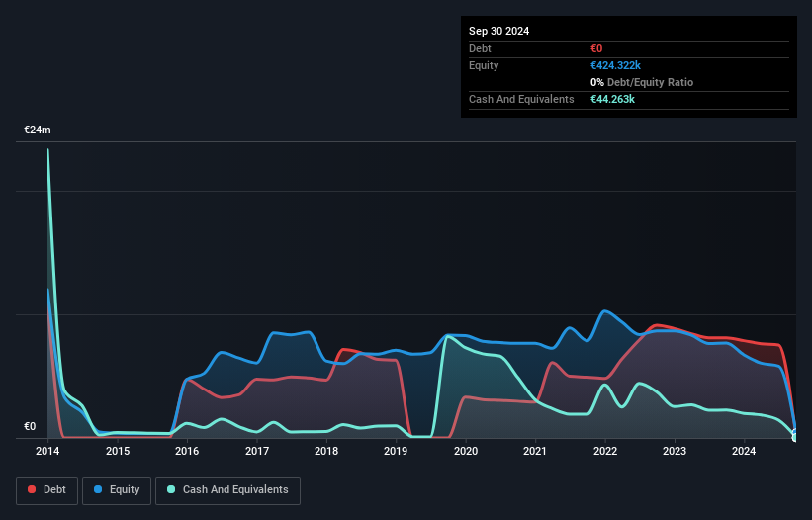The width and height of the screenshot is (812, 520).
Task: Click the Equity value €424.322k
Action: 615,65
